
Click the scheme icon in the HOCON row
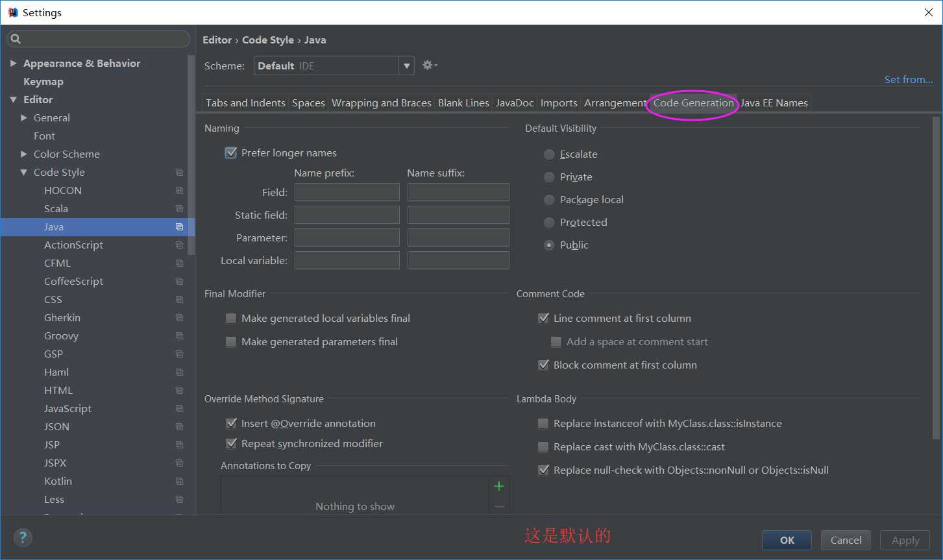(180, 190)
